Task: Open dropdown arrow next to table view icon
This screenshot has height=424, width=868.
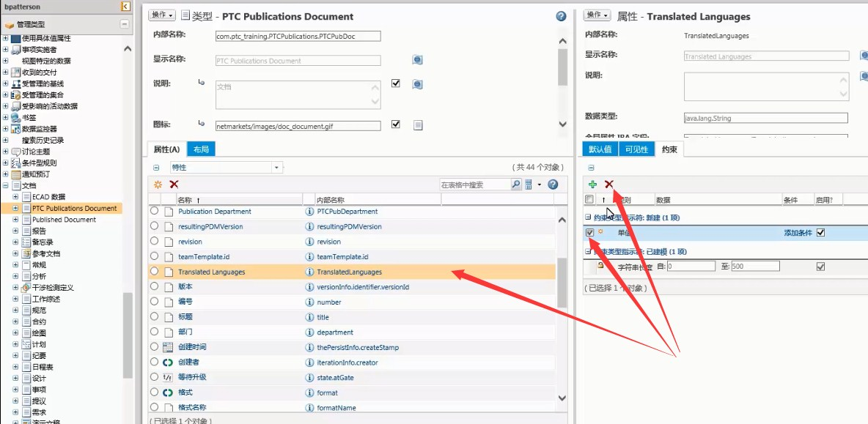Action: [539, 185]
